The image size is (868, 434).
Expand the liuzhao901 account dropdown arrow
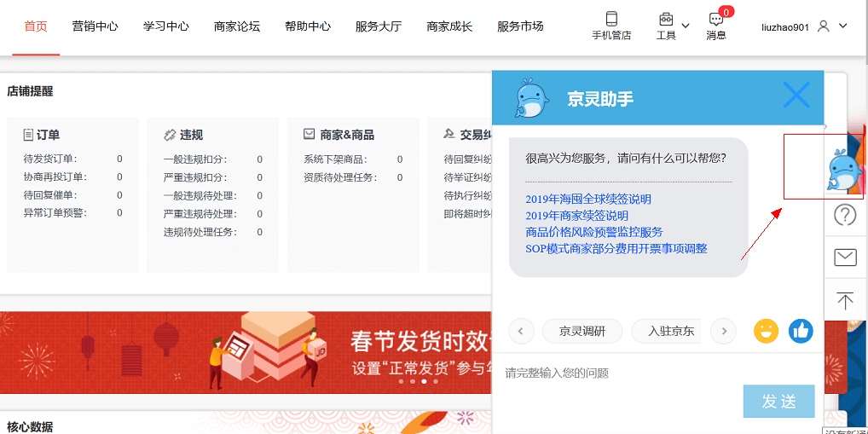842,26
